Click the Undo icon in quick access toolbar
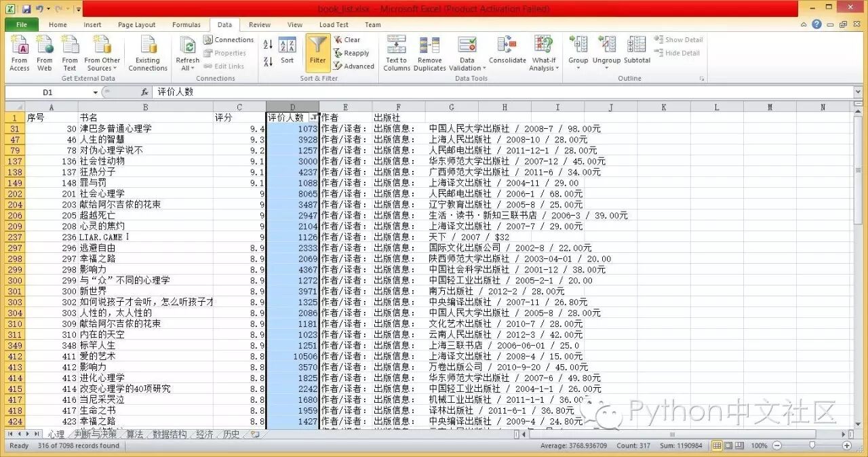The image size is (868, 457). 40,9
